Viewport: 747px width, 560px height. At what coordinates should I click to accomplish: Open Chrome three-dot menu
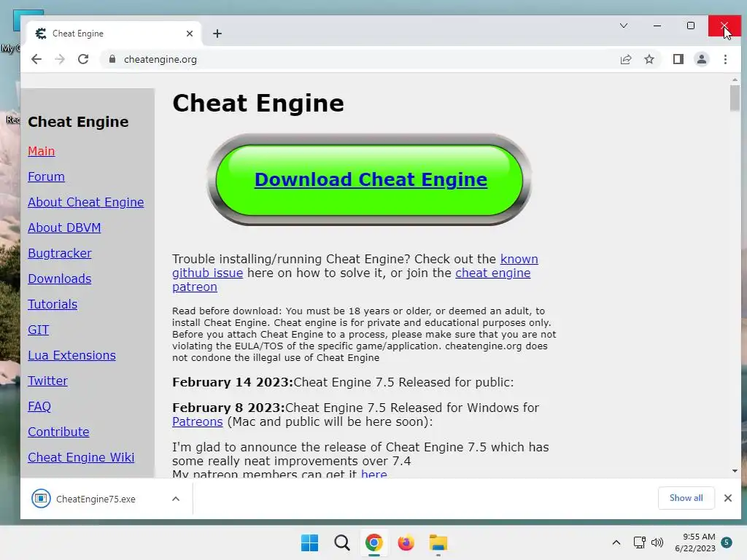pos(725,59)
